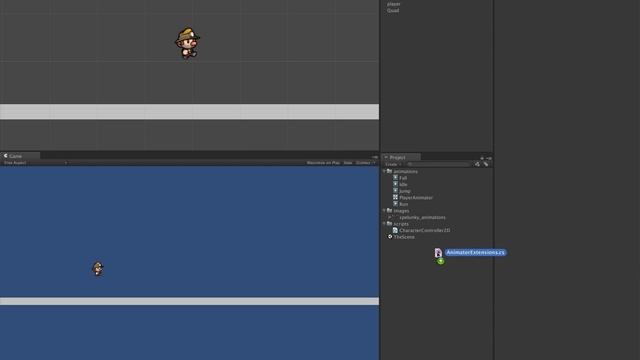Image resolution: width=640 pixels, height=360 pixels.
Task: Click the search by label icon
Action: pyautogui.click(x=486, y=164)
